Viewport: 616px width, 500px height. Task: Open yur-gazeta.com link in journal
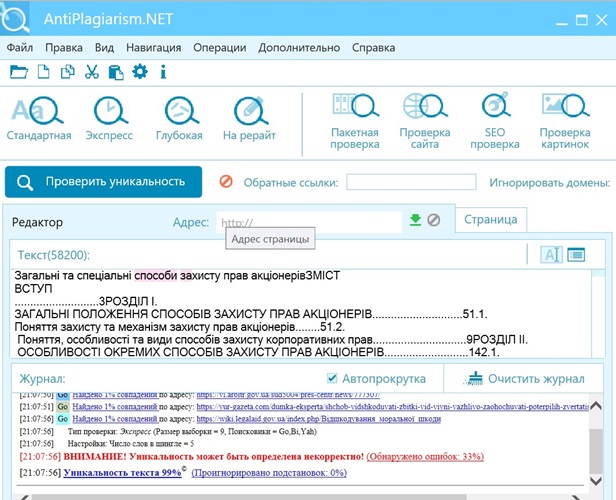click(392, 407)
